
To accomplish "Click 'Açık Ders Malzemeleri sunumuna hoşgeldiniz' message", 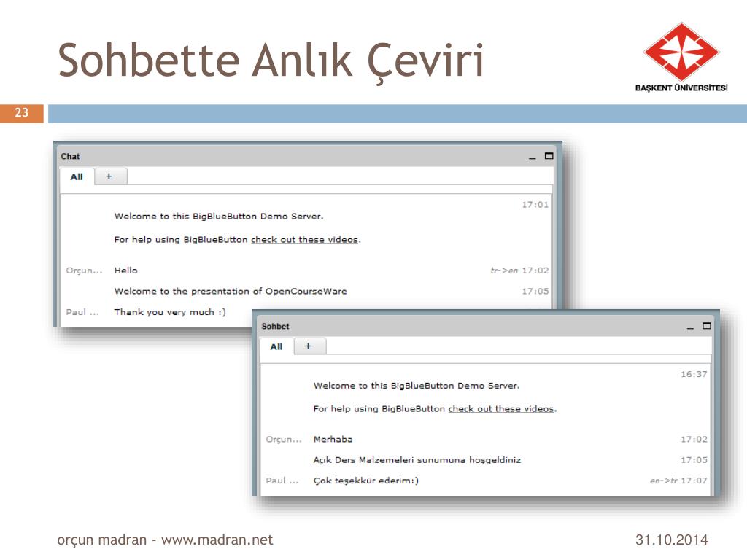I will 417,460.
